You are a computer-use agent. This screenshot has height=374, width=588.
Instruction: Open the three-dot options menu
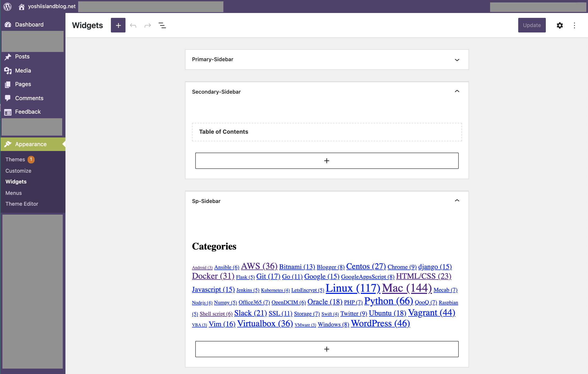coord(574,25)
